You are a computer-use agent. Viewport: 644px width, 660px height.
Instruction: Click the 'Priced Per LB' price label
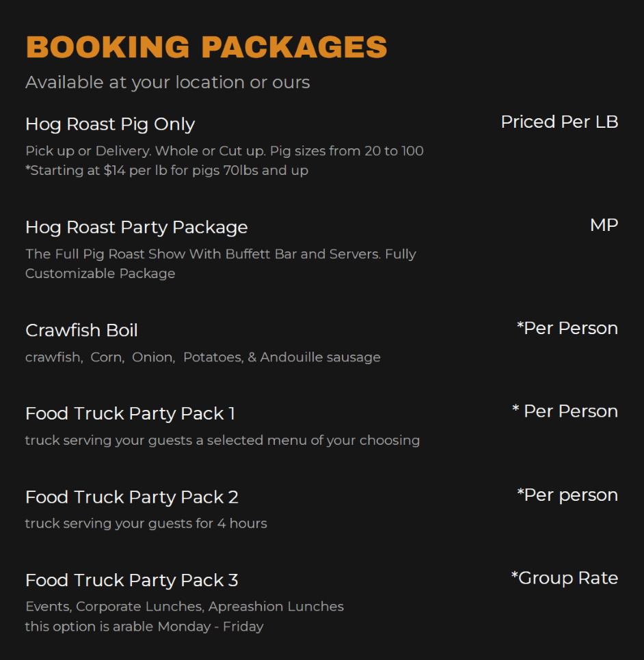559,122
